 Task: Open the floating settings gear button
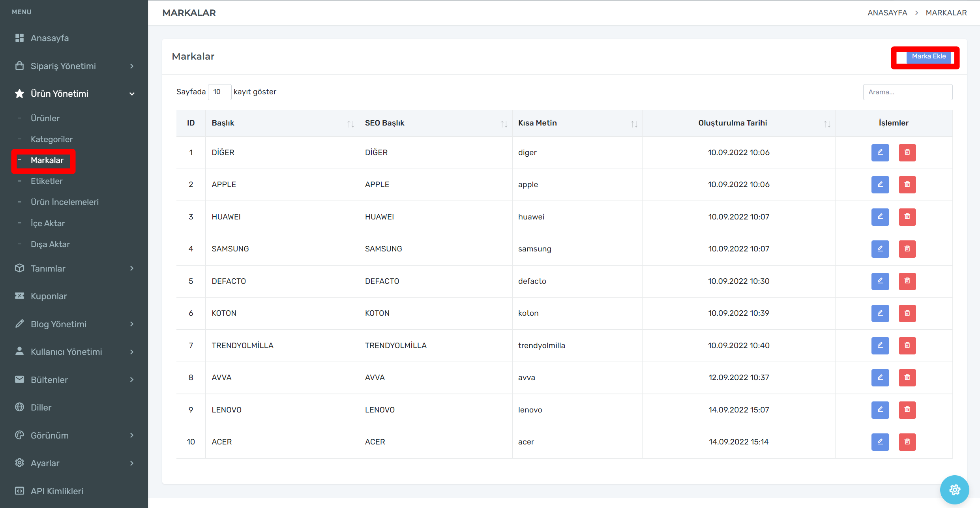tap(954, 490)
